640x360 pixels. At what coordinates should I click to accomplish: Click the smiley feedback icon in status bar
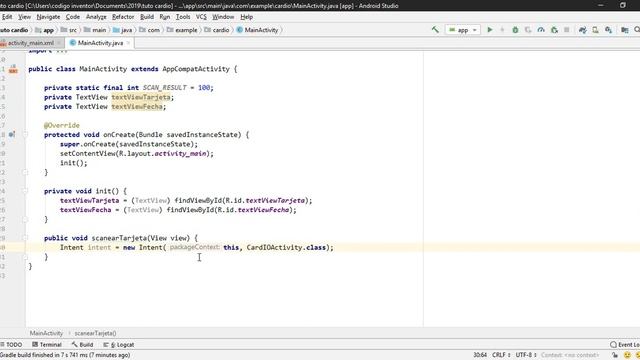[627, 355]
